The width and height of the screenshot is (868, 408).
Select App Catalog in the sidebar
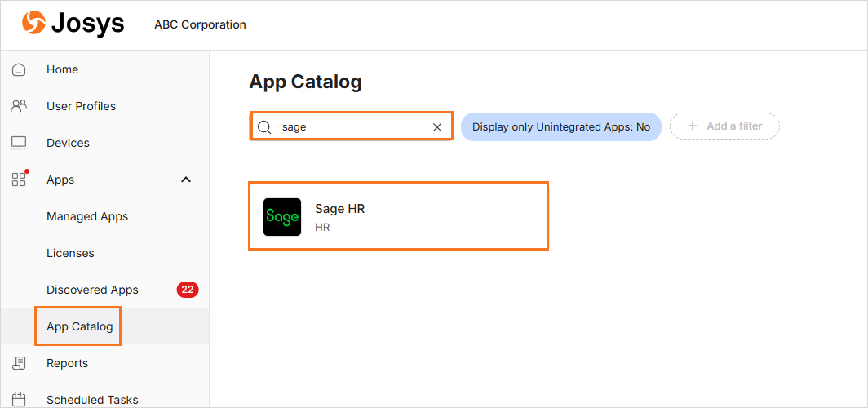80,326
